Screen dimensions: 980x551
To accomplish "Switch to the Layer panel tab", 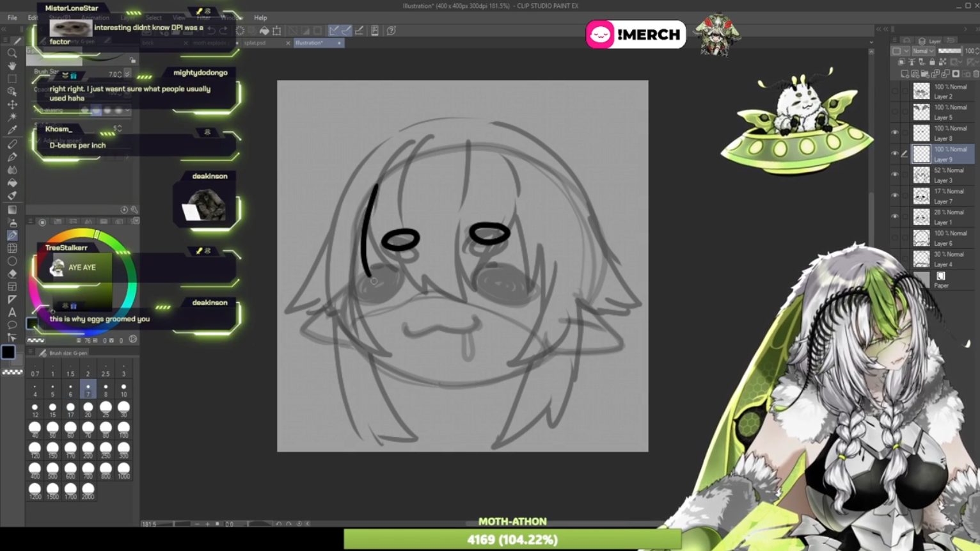I will tap(930, 41).
